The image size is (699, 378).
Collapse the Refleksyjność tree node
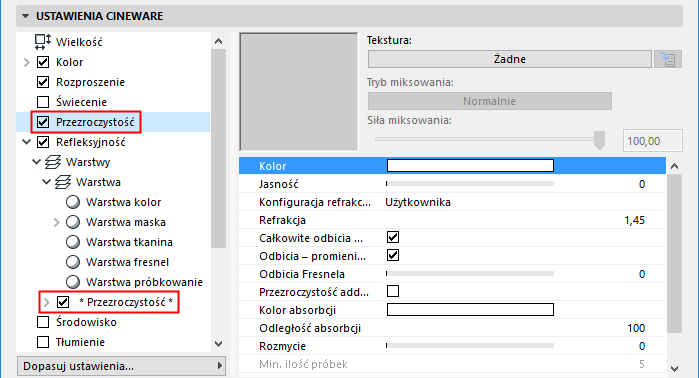(x=26, y=142)
